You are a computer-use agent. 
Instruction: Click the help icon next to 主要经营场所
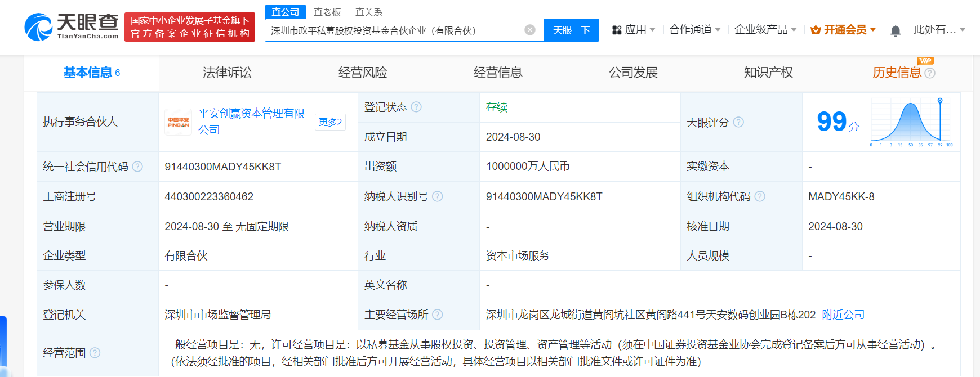(438, 315)
